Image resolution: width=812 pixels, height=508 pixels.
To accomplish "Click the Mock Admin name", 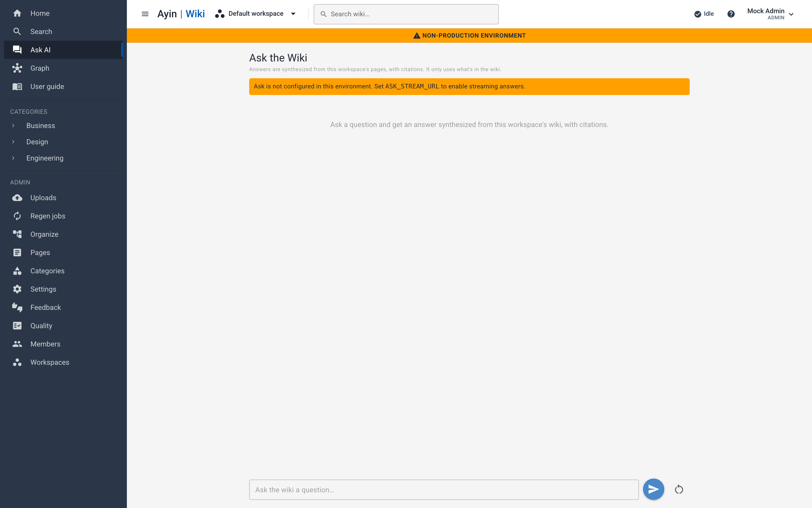I will click(x=766, y=11).
